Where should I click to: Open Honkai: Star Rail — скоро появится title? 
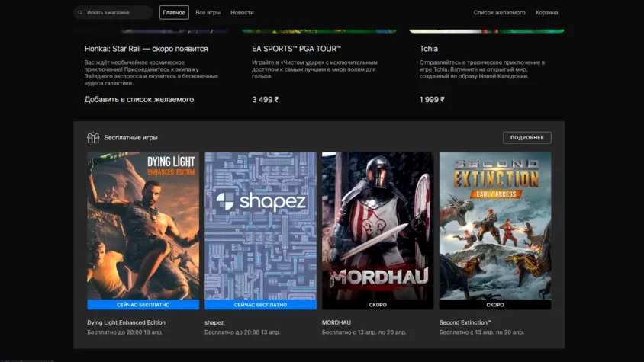tap(147, 49)
